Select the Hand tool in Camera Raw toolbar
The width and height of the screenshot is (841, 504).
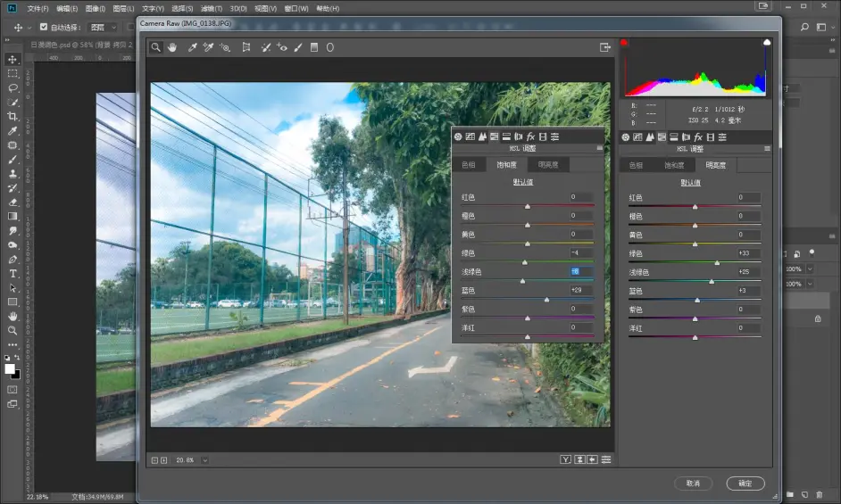(x=172, y=47)
